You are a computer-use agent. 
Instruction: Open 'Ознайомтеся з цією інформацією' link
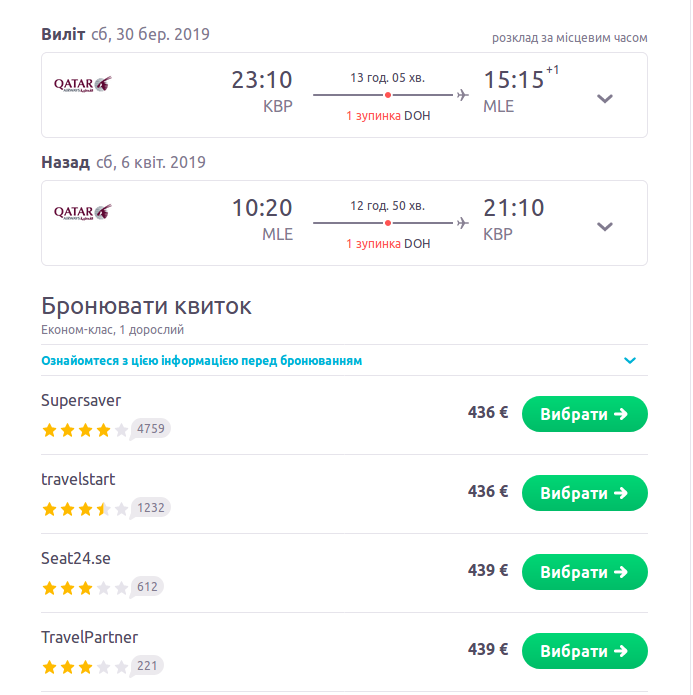(x=201, y=361)
